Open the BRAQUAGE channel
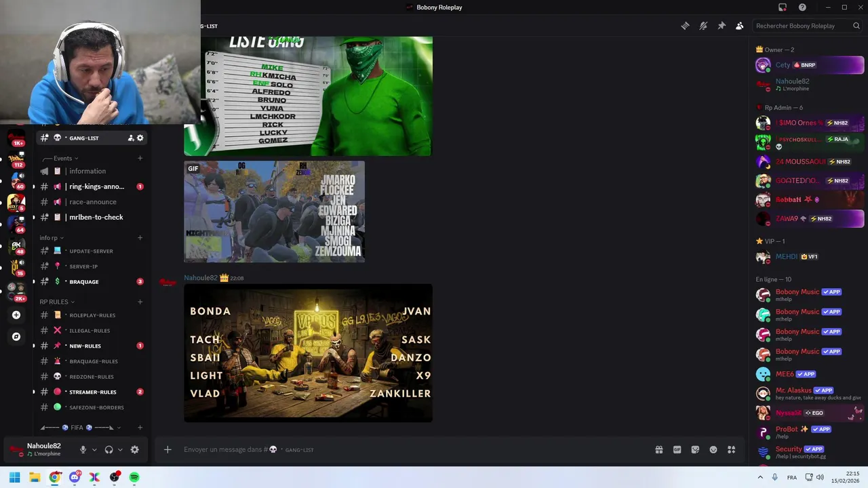The image size is (868, 488). [92, 281]
